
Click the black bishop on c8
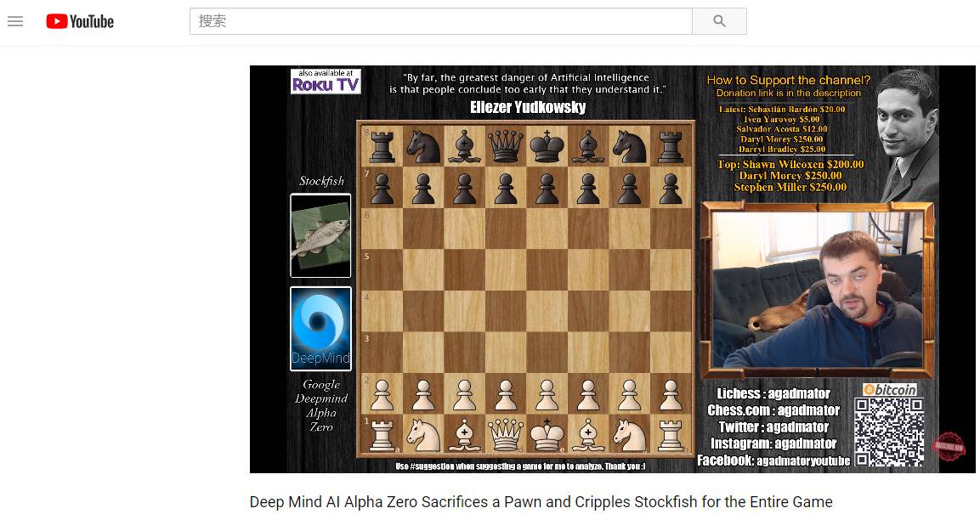tap(464, 147)
